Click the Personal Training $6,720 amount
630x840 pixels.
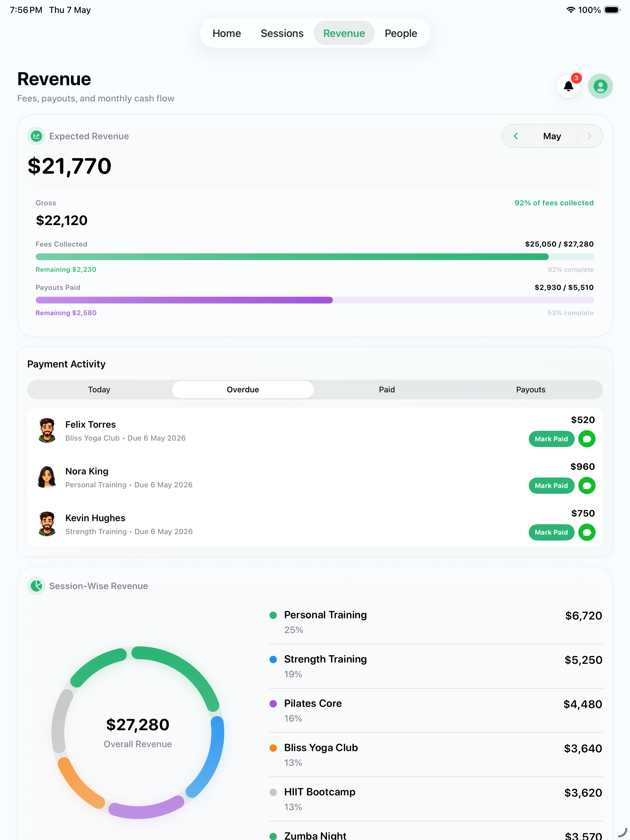tap(583, 616)
